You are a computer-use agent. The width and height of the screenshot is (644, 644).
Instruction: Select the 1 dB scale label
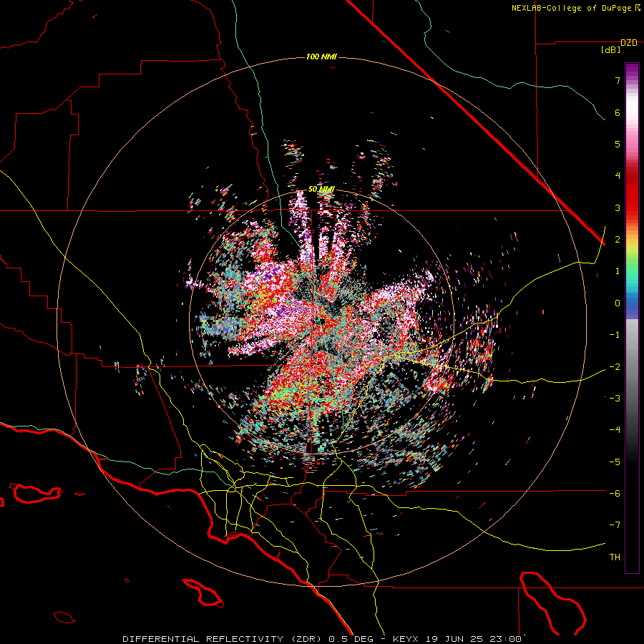(x=618, y=271)
